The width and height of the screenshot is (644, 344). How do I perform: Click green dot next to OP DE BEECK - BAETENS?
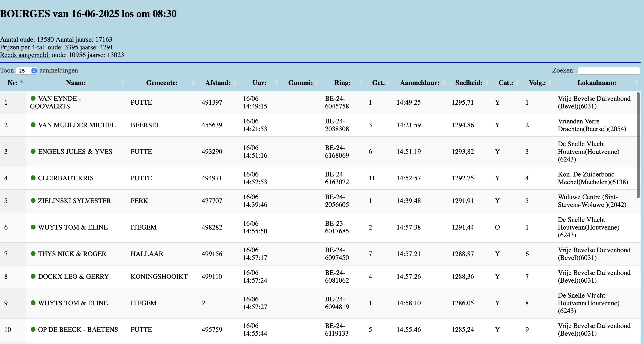coord(33,329)
